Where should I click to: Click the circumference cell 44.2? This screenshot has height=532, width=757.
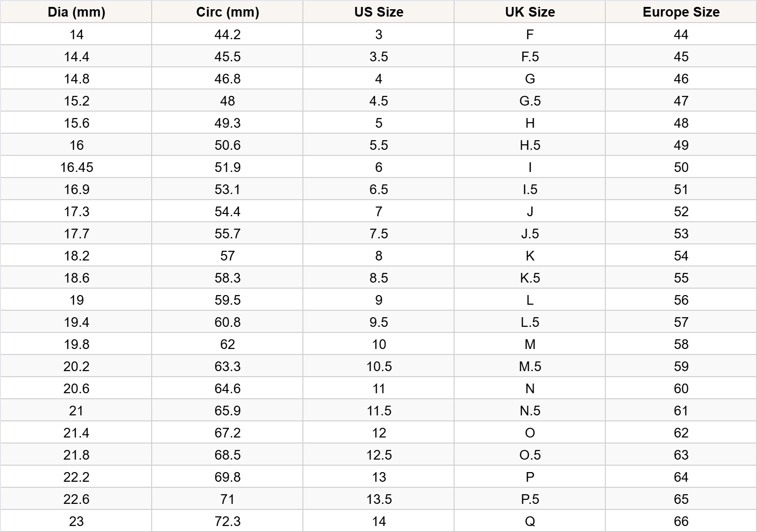(x=227, y=35)
